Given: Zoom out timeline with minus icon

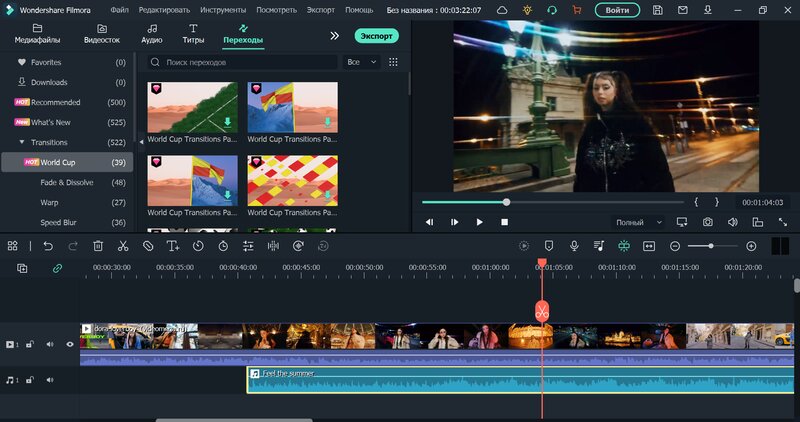Looking at the screenshot, I should pyautogui.click(x=674, y=246).
